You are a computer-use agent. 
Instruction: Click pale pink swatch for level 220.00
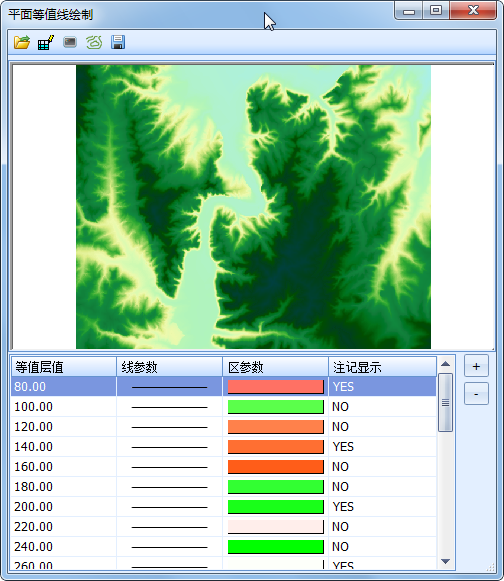click(x=275, y=527)
